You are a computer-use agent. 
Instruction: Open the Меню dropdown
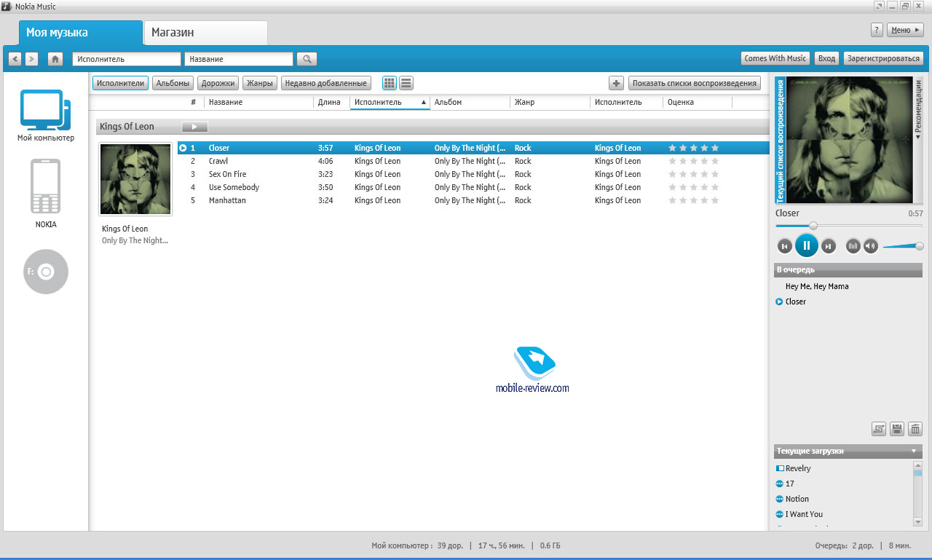point(905,30)
